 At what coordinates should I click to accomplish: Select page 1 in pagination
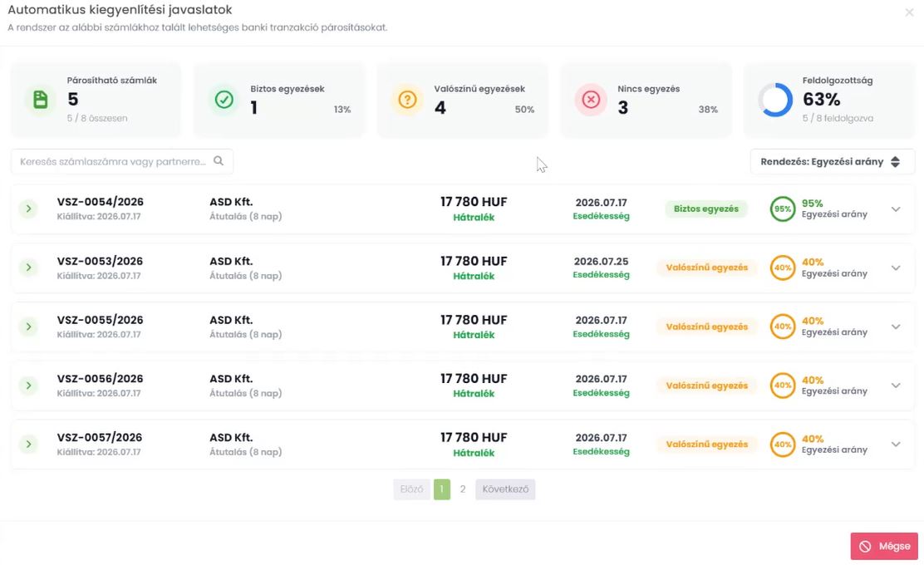[x=442, y=489]
